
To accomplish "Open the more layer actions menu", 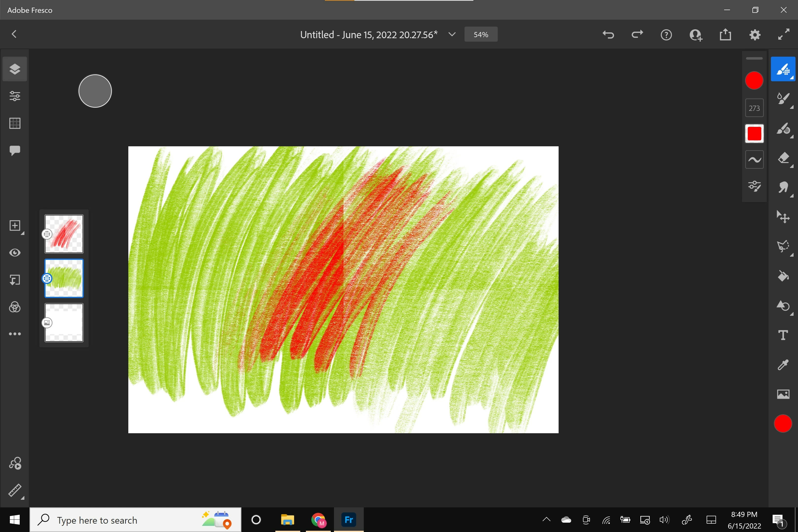I will [x=15, y=334].
